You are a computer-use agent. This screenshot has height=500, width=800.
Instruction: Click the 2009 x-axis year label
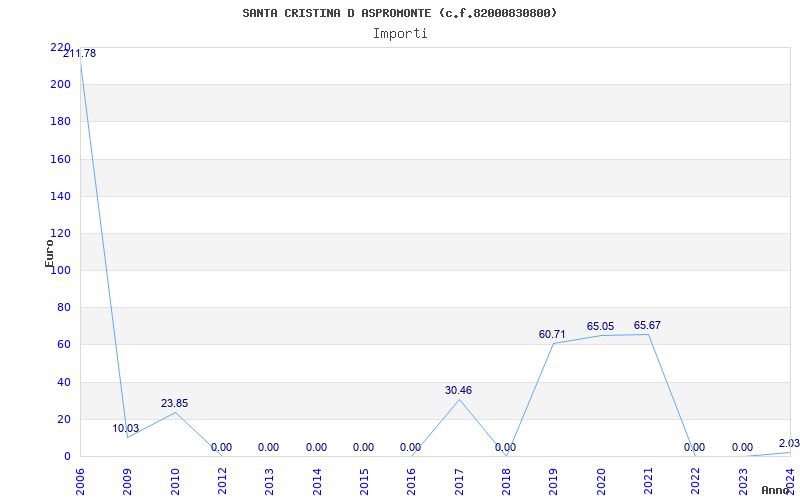(128, 482)
